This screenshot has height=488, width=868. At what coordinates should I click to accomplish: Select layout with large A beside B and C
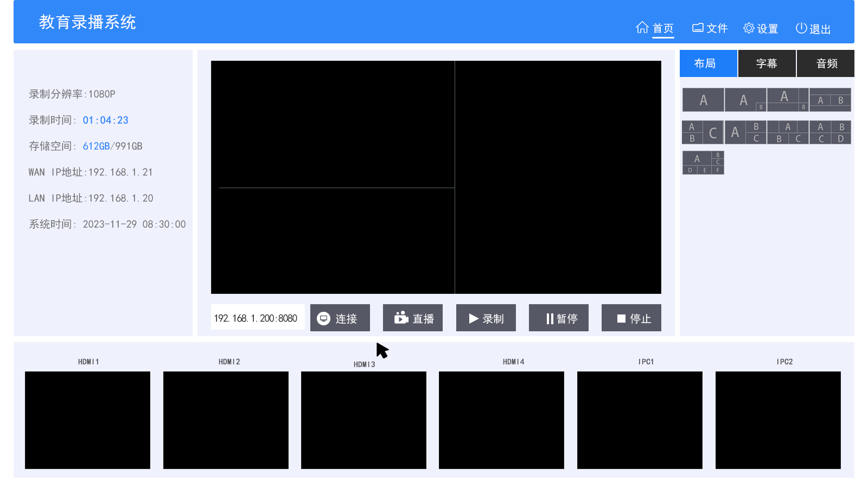tap(745, 132)
